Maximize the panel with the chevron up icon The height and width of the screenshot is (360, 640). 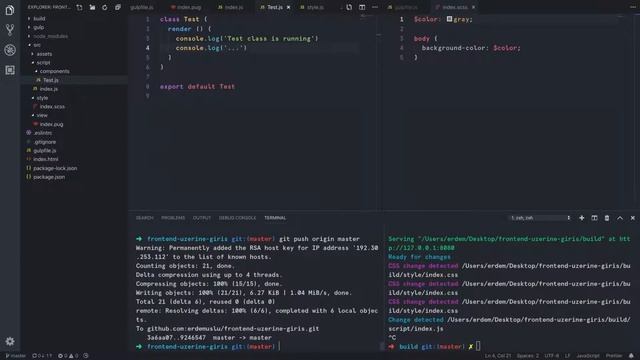click(620, 218)
